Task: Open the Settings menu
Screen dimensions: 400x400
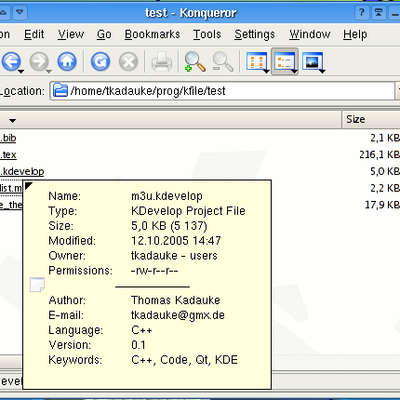Action: (255, 34)
